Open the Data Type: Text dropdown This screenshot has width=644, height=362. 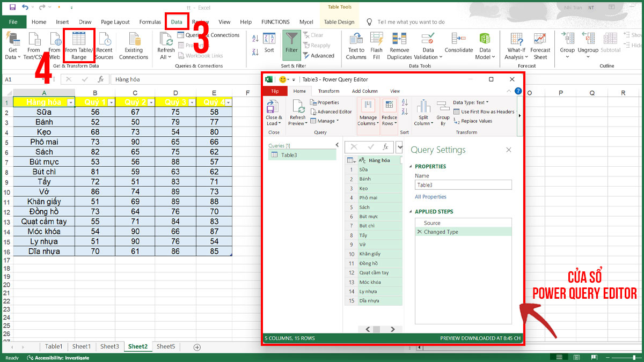tap(472, 102)
